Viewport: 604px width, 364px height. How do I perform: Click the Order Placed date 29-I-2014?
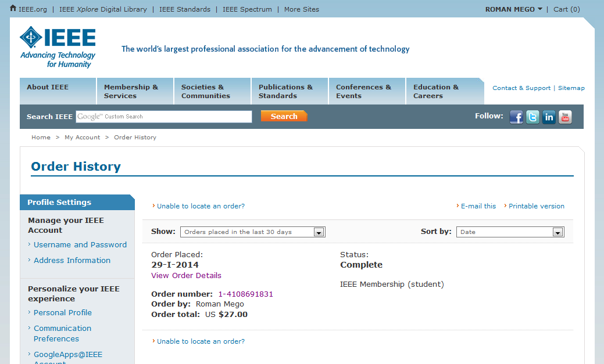[x=175, y=265]
